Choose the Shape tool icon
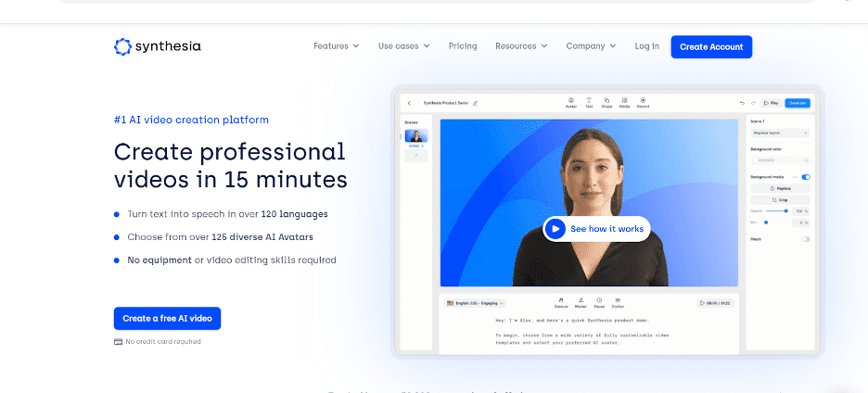Image resolution: width=868 pixels, height=393 pixels. tap(606, 101)
